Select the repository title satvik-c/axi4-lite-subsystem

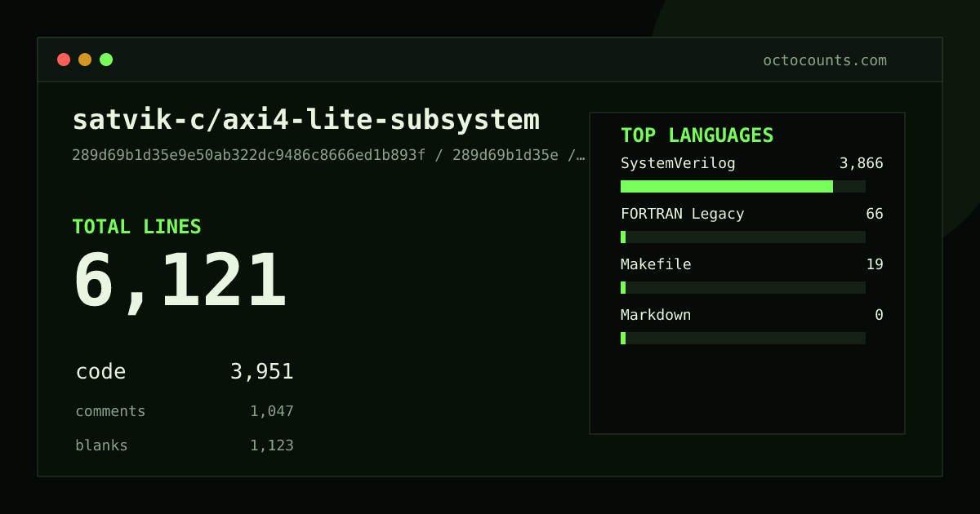click(306, 120)
